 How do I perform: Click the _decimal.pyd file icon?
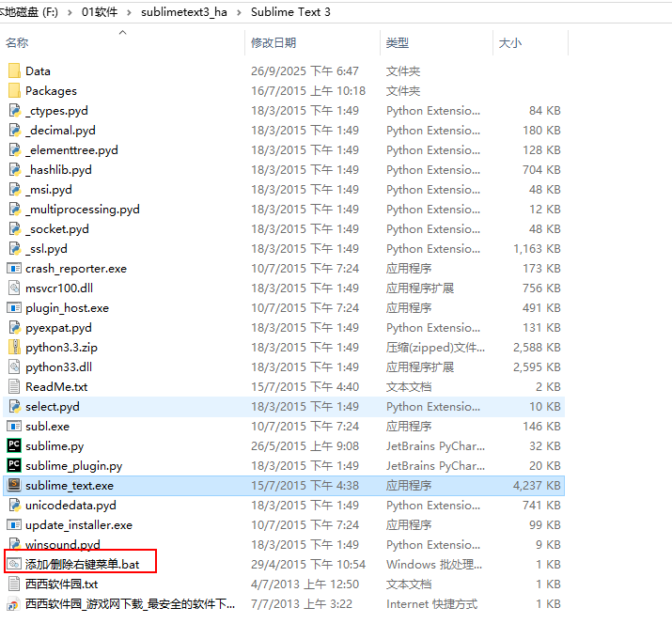click(x=14, y=130)
